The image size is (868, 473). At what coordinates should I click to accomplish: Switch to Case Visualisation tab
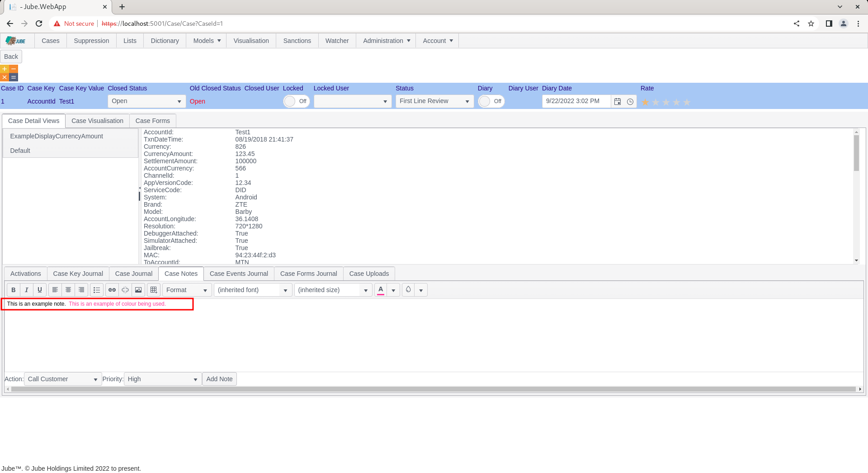[x=97, y=121]
